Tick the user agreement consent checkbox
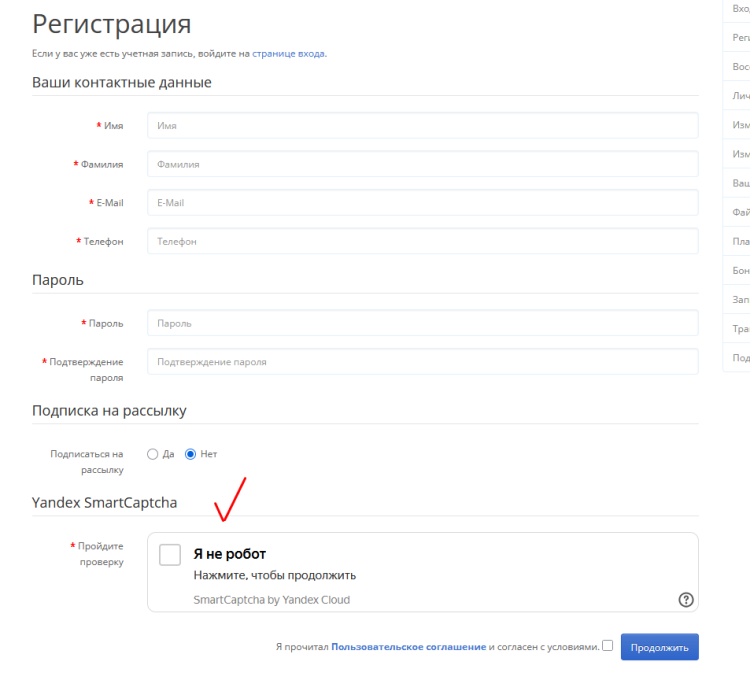This screenshot has width=750, height=680. coord(607,646)
